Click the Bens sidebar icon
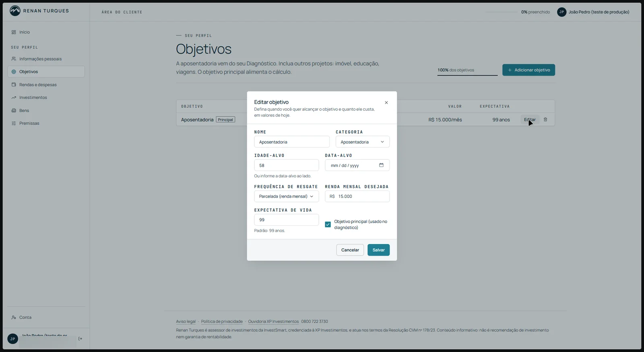 [x=14, y=110]
